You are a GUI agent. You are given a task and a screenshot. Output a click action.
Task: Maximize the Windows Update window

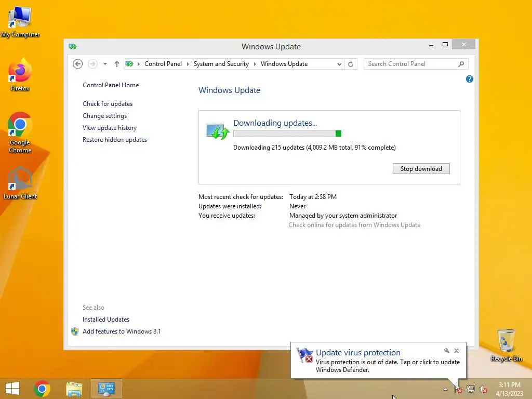click(x=445, y=45)
